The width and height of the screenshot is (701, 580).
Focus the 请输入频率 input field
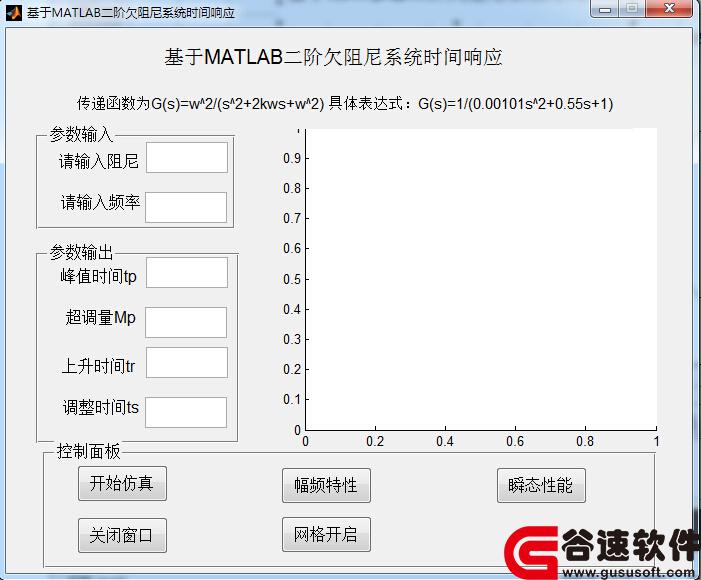[186, 207]
